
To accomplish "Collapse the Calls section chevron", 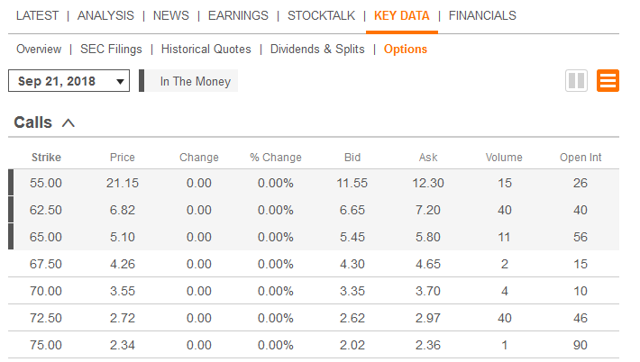I will 68,123.
